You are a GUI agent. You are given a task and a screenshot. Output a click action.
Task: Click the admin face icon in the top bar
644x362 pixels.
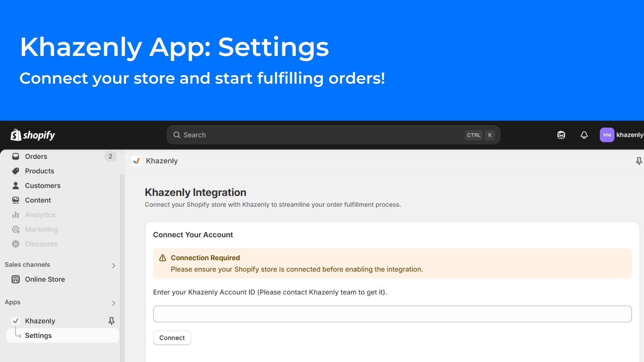click(x=561, y=135)
